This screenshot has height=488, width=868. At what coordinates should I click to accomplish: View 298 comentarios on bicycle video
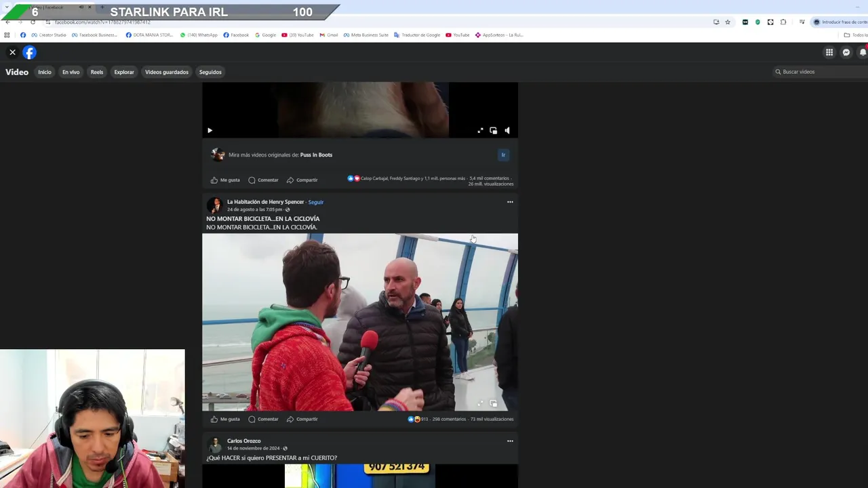tap(449, 419)
